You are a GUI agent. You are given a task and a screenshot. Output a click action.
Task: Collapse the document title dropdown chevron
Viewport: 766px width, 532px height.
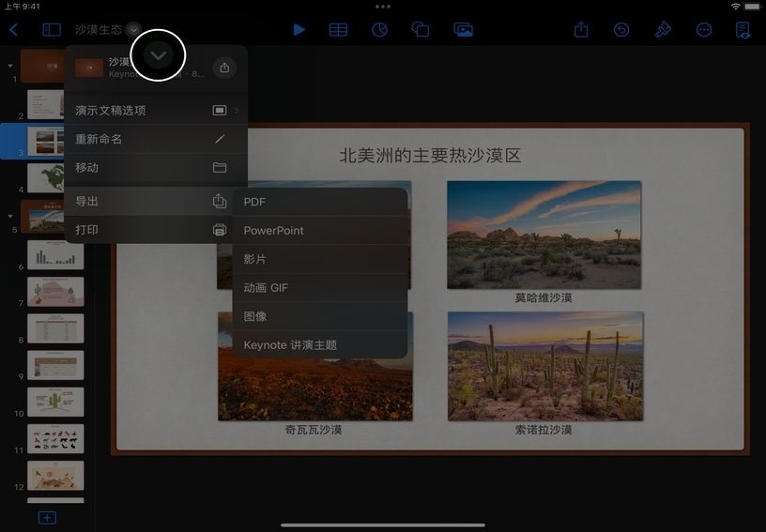(159, 55)
